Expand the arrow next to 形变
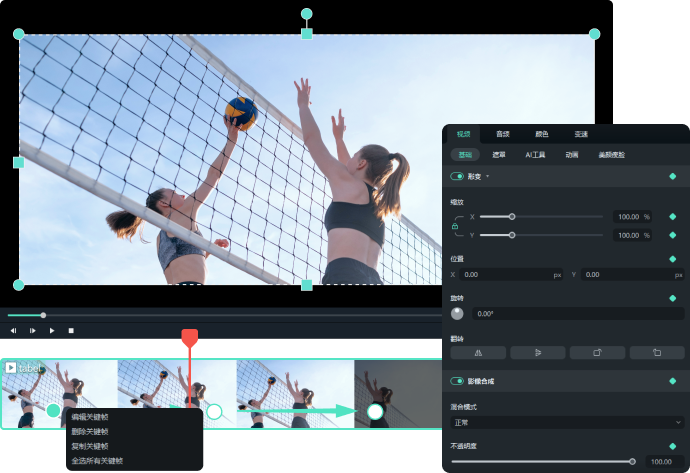This screenshot has width=690, height=473. tap(488, 176)
